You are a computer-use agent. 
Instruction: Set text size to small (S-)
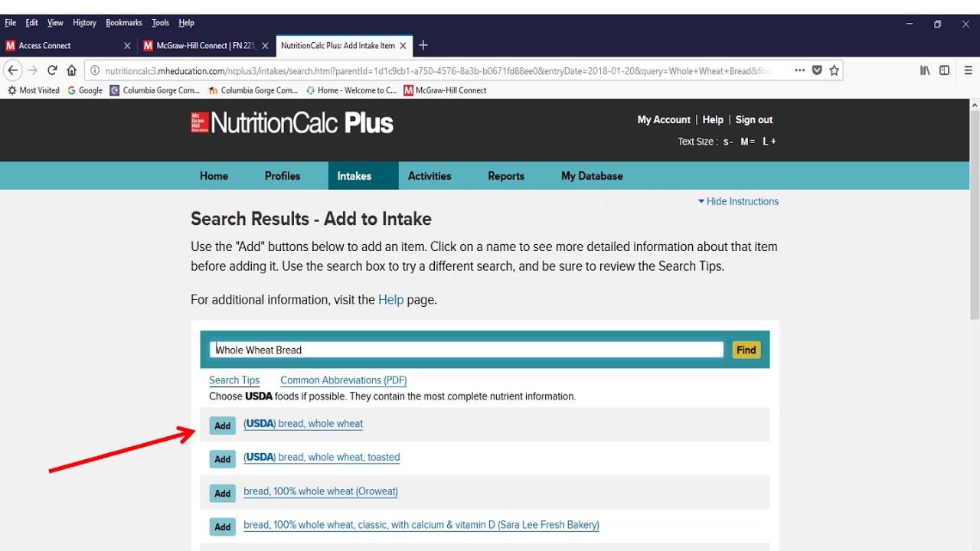[728, 142]
